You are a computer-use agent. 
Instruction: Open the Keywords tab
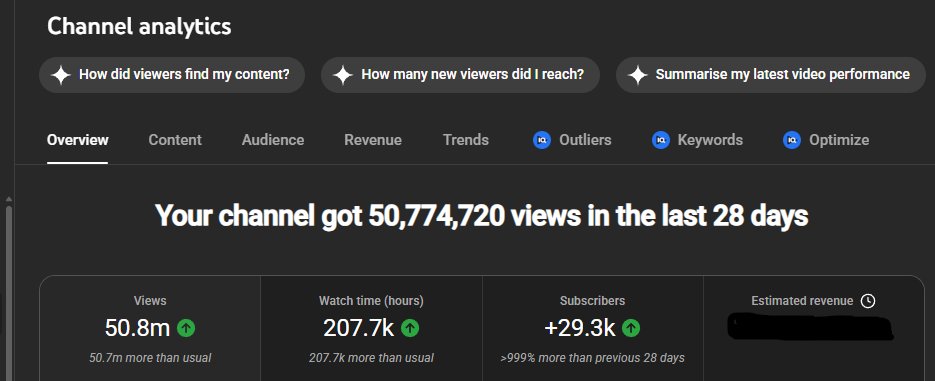coord(697,140)
